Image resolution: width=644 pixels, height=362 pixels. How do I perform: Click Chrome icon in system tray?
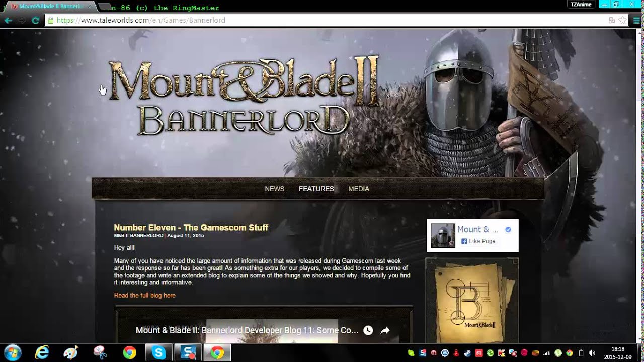pyautogui.click(x=570, y=353)
